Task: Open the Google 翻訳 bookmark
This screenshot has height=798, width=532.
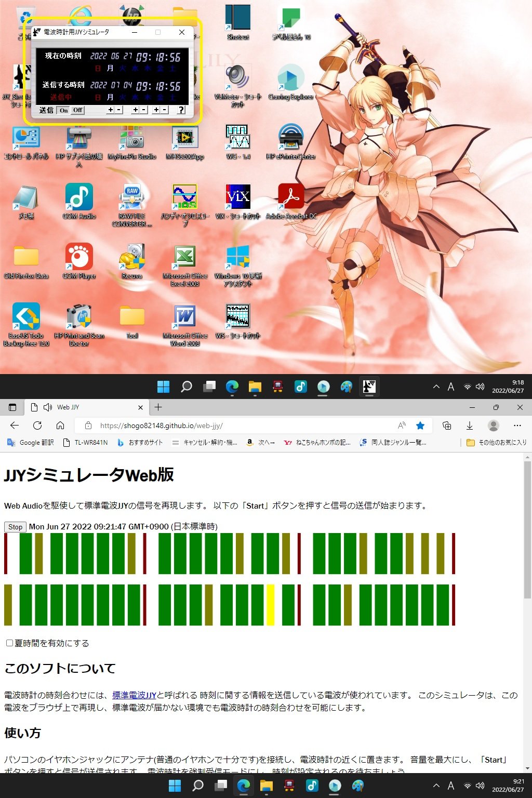Action: tap(31, 443)
